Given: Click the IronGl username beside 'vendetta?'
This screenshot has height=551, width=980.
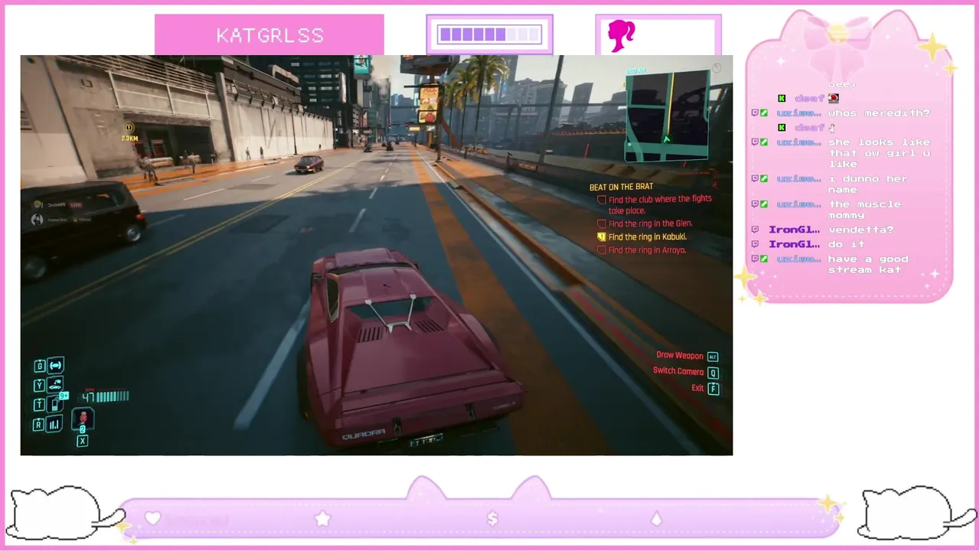Looking at the screenshot, I should click(795, 230).
